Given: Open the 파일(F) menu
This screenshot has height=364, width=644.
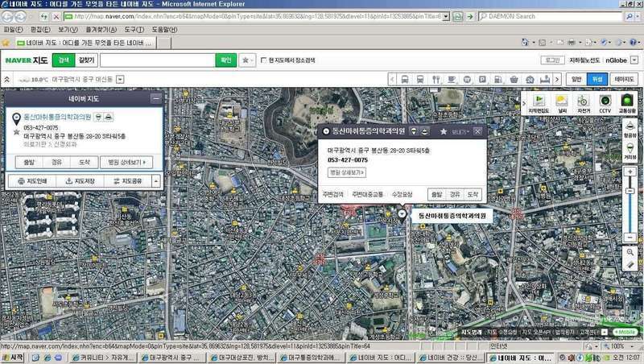Looking at the screenshot, I should pyautogui.click(x=13, y=30).
